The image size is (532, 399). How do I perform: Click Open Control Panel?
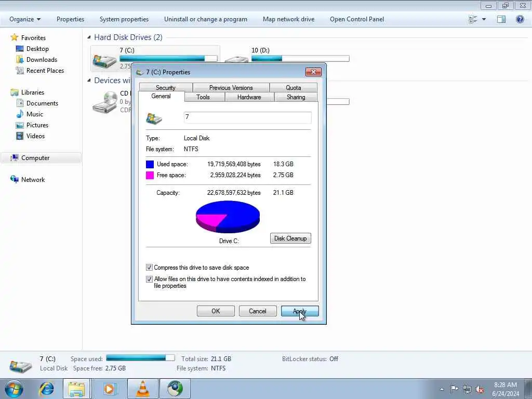[x=357, y=19]
